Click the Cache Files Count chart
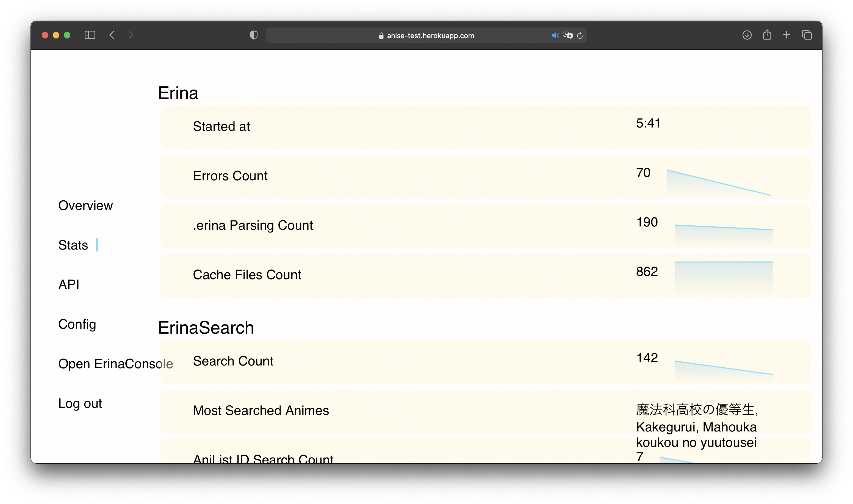 pyautogui.click(x=724, y=278)
